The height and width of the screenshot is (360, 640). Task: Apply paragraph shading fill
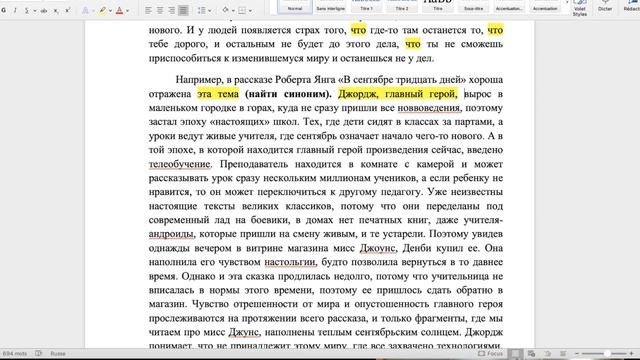pyautogui.click(x=225, y=11)
